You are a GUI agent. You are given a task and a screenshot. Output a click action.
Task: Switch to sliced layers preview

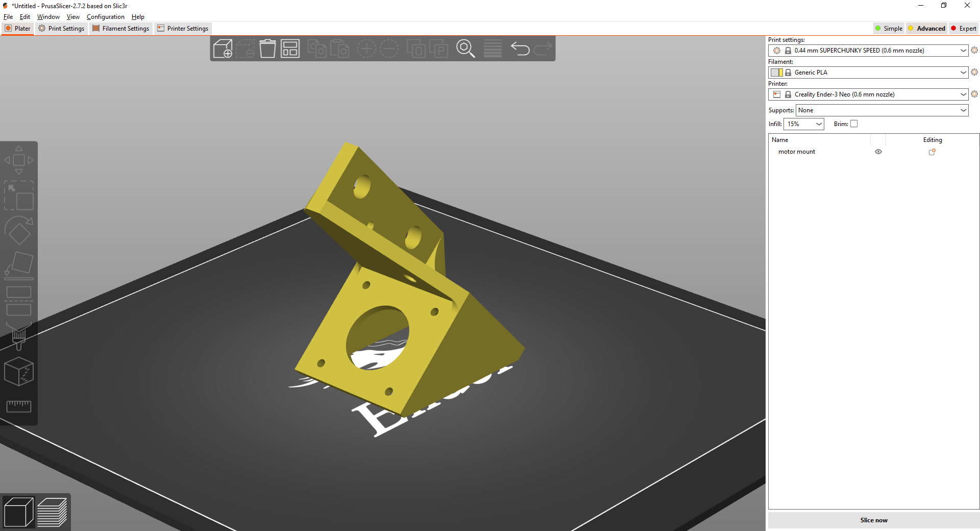[52, 512]
